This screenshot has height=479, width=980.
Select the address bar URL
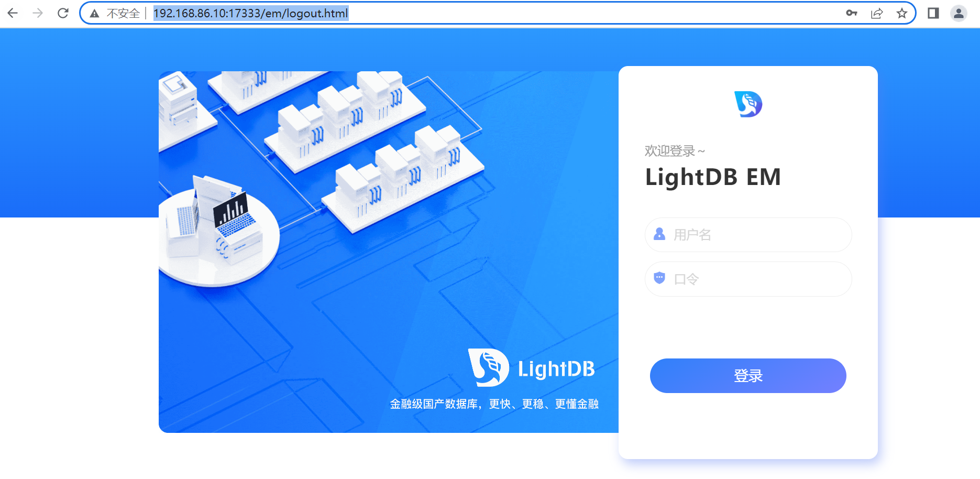pyautogui.click(x=250, y=13)
